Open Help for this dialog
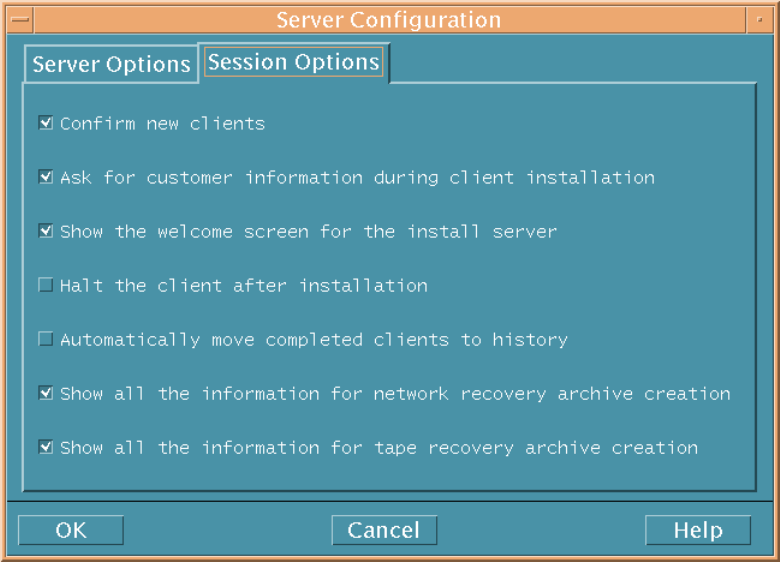The height and width of the screenshot is (562, 780). pos(697,530)
